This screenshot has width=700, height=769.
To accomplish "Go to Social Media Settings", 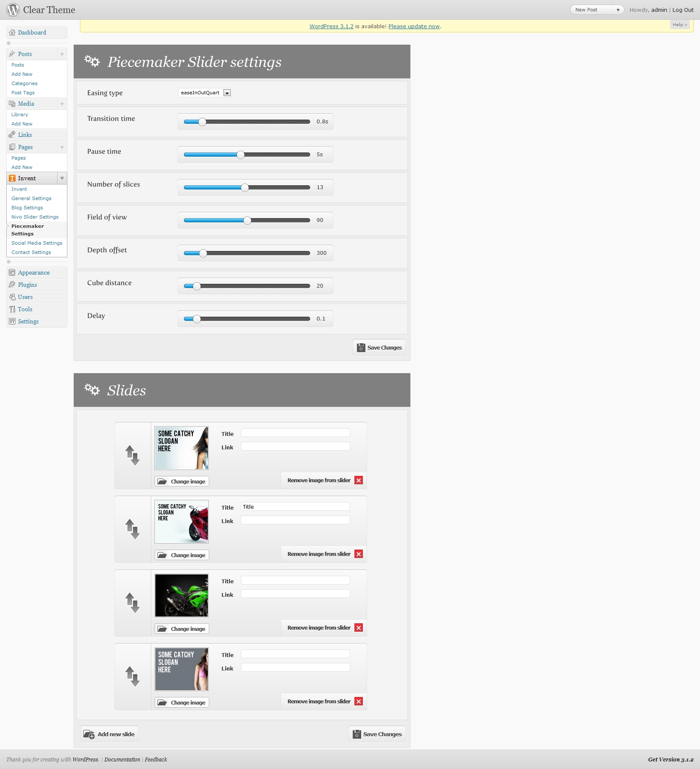I will 37,243.
